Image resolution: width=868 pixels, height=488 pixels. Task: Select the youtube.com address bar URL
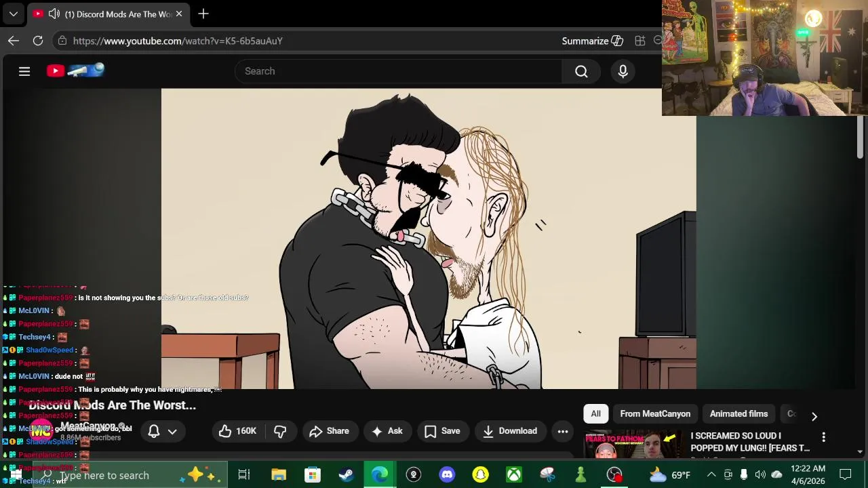click(x=178, y=41)
